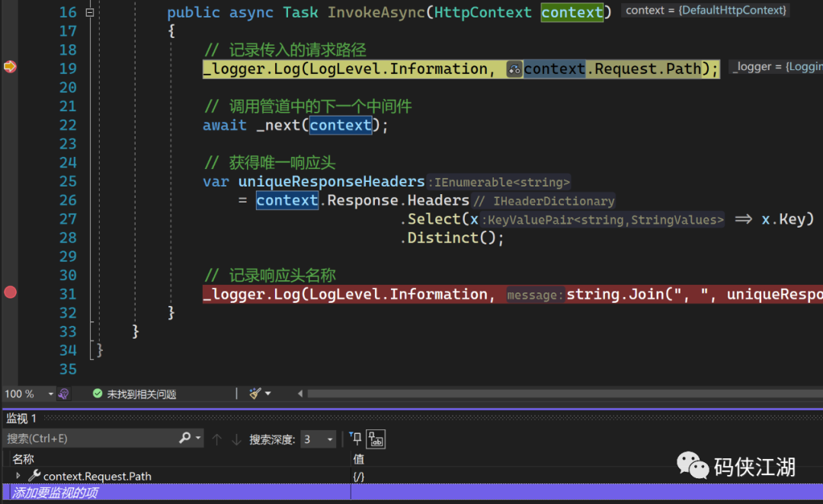Click the 搜索(Ctrl+E) search input field
Viewport: 823px width, 504px height.
[90, 439]
